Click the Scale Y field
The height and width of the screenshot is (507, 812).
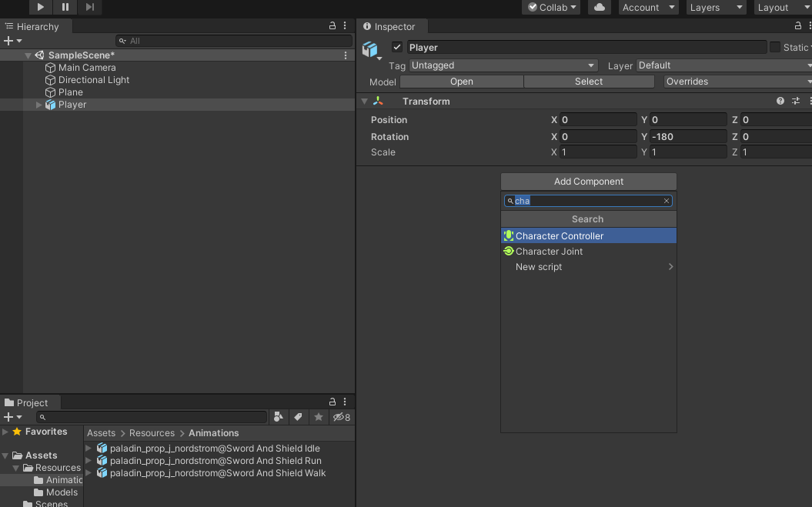click(688, 152)
